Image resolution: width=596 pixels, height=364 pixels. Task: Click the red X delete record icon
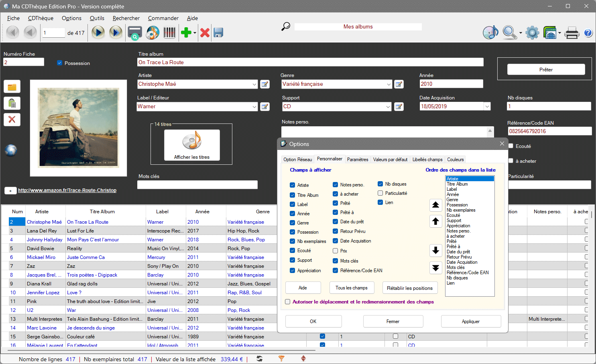[205, 32]
